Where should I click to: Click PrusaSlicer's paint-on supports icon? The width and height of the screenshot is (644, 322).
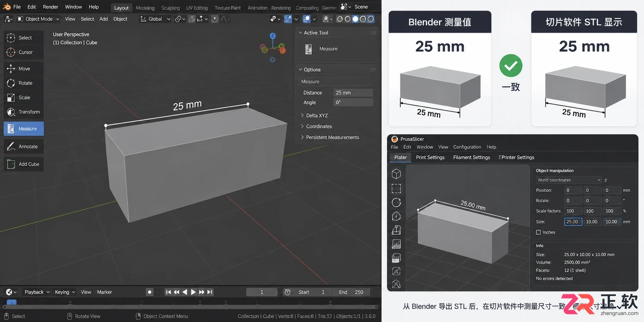[x=396, y=244]
